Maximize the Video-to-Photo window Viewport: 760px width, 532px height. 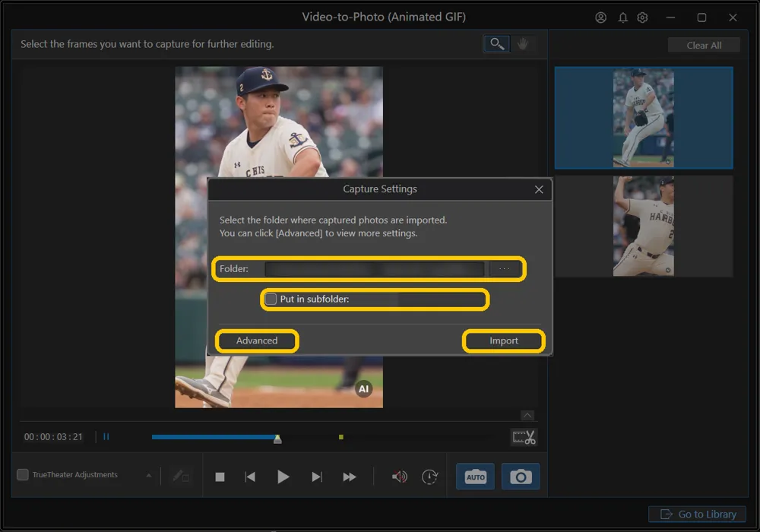point(701,17)
